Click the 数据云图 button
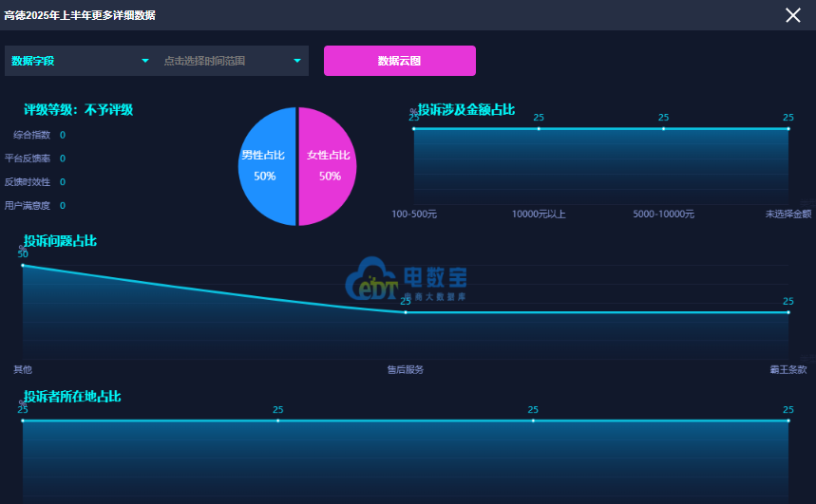 pos(400,61)
